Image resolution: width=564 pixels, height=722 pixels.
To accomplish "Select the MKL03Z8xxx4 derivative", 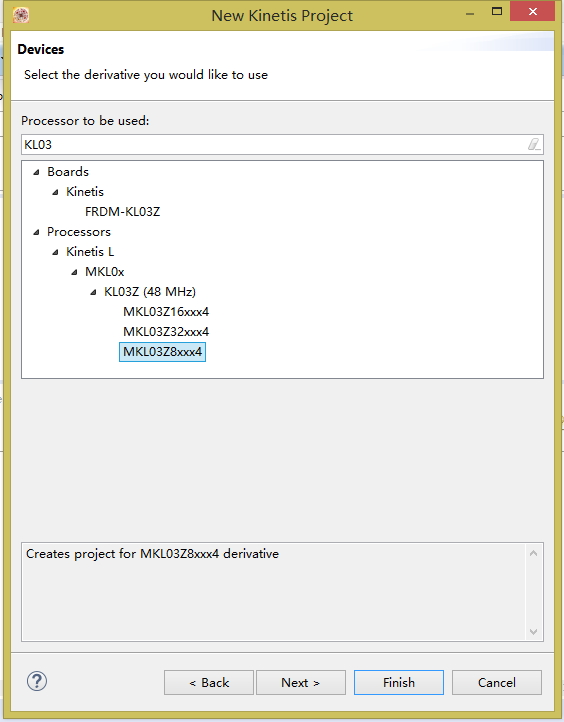I will point(162,352).
